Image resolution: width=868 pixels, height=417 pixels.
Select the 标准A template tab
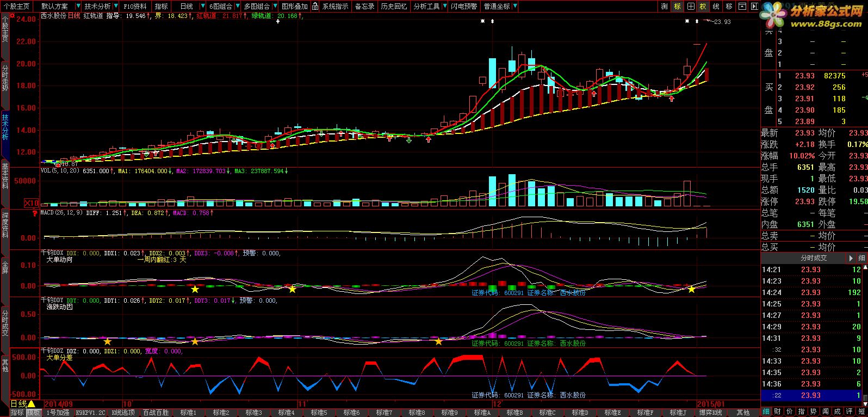pos(481,413)
